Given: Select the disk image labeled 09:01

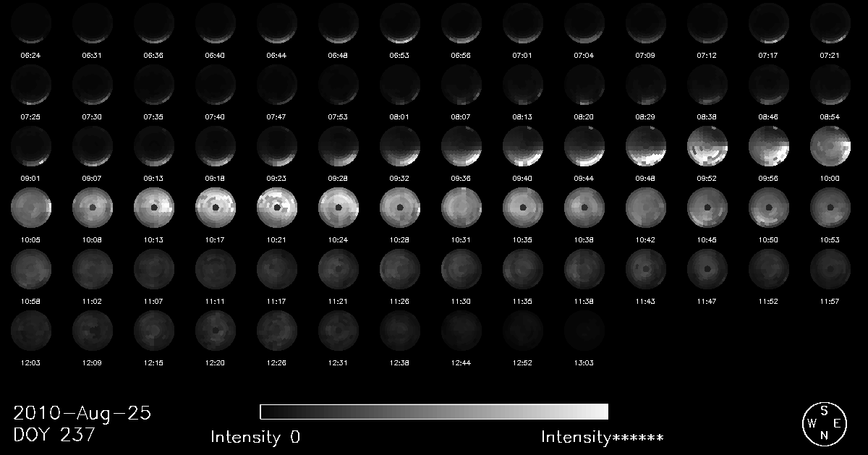Looking at the screenshot, I should [30, 146].
